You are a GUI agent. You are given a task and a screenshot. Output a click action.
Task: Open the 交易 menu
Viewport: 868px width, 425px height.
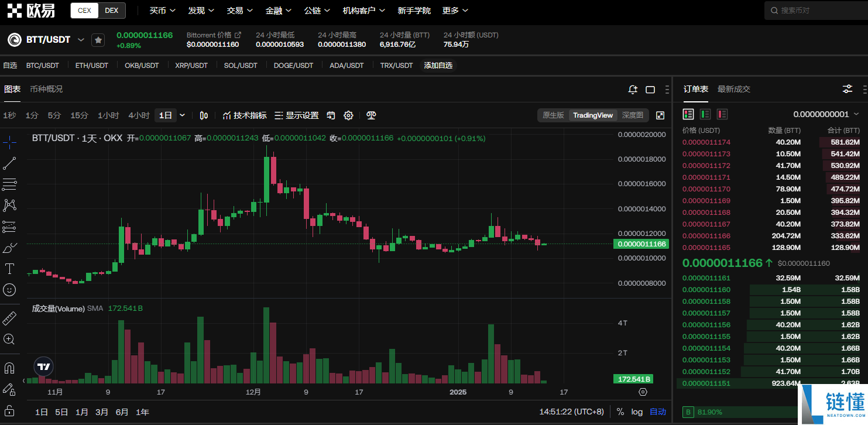[x=239, y=11]
